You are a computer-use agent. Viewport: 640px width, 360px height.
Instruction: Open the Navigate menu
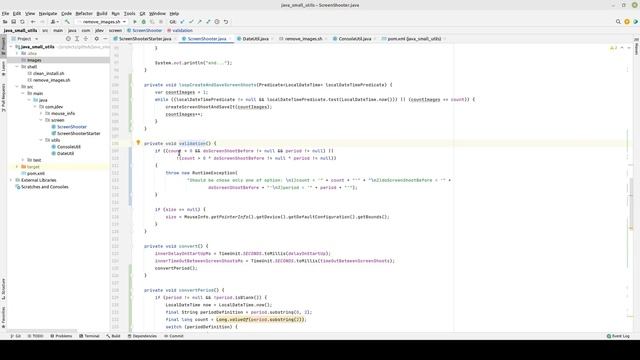coord(48,13)
